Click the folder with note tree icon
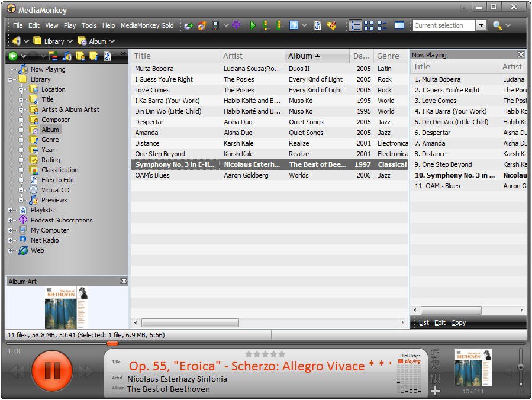The height and width of the screenshot is (400, 532). pyautogui.click(x=94, y=56)
